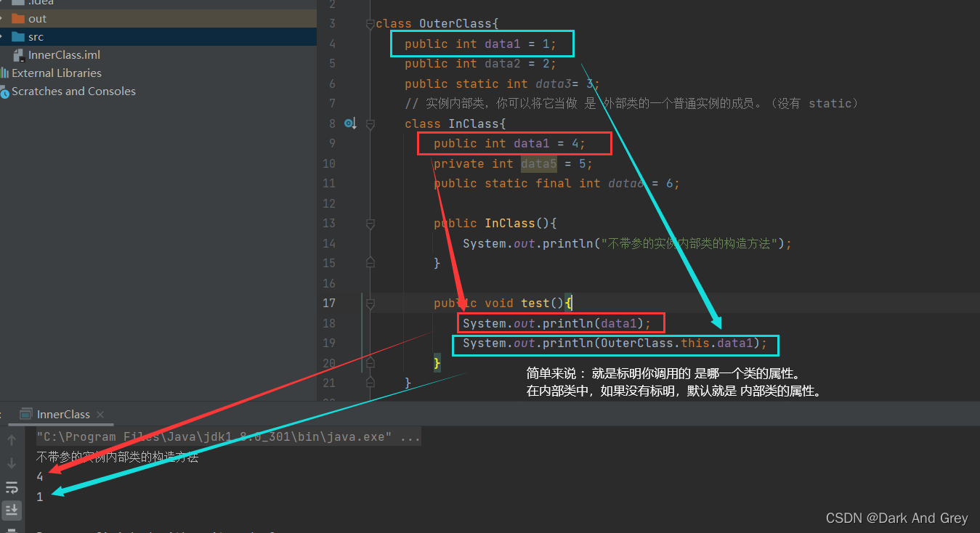The width and height of the screenshot is (980, 533).
Task: Click the console output value 1
Action: point(40,497)
